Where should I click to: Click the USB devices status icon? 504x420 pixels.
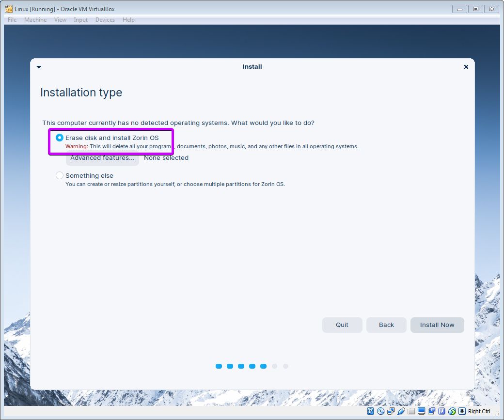401,411
